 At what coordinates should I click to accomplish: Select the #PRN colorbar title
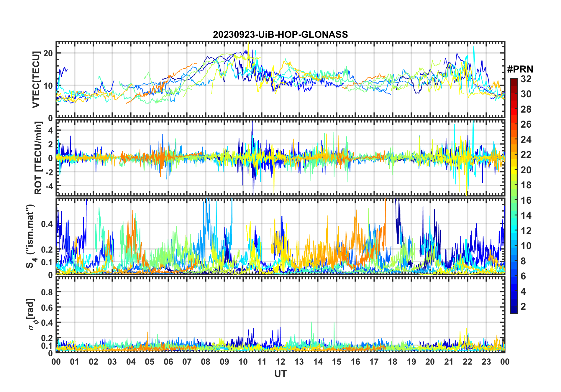(520, 69)
